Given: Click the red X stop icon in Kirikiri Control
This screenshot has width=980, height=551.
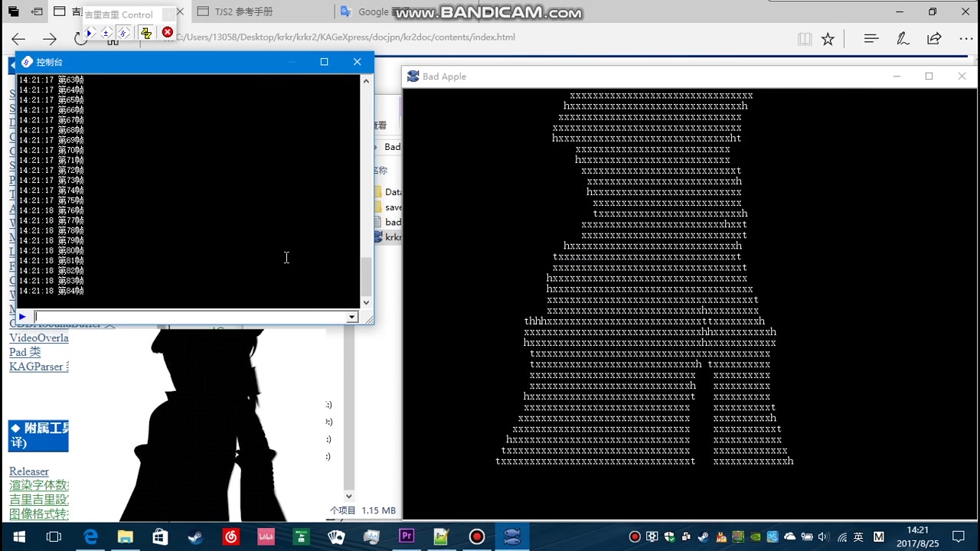Looking at the screenshot, I should coord(167,32).
